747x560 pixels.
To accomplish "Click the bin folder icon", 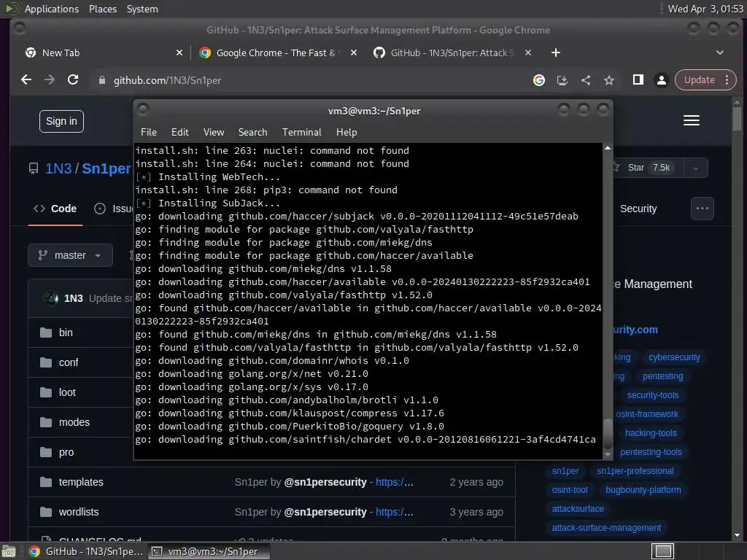I will click(x=46, y=332).
